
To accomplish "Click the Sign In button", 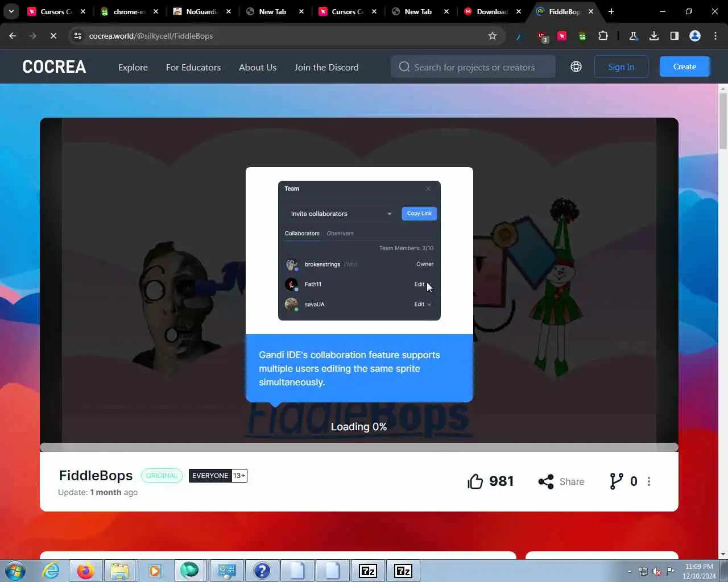I will [x=621, y=66].
